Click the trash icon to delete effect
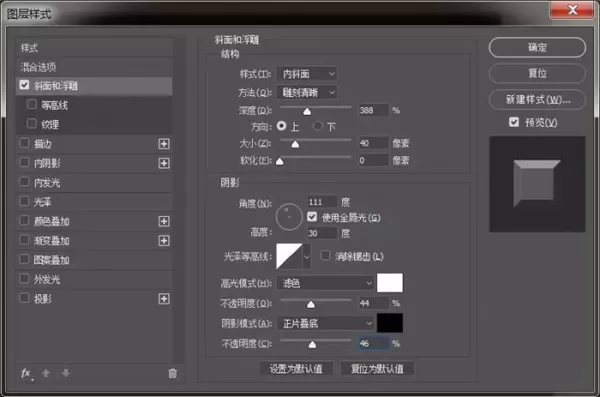600x397 pixels. tap(173, 373)
